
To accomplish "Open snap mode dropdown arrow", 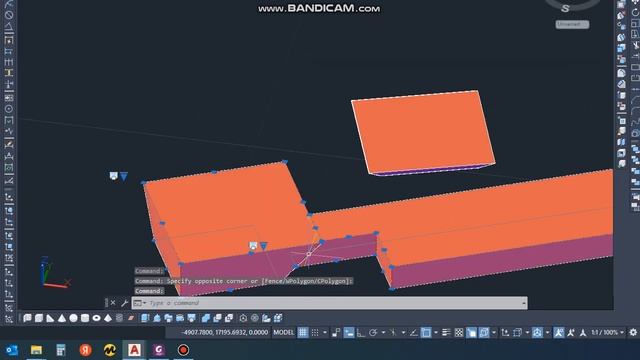I will pos(325,333).
